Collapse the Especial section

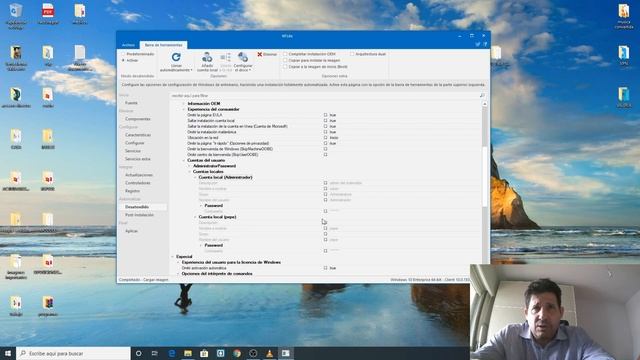[x=172, y=257]
